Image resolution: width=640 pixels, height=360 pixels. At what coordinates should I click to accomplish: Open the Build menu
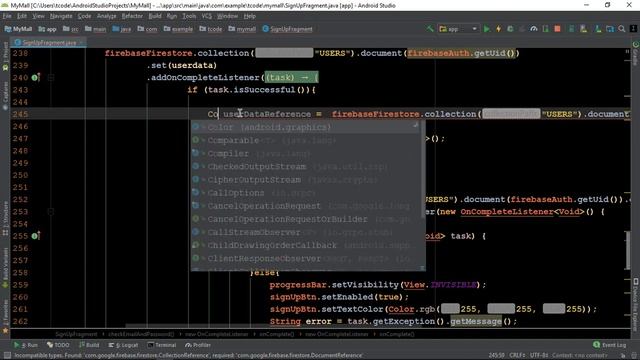155,16
